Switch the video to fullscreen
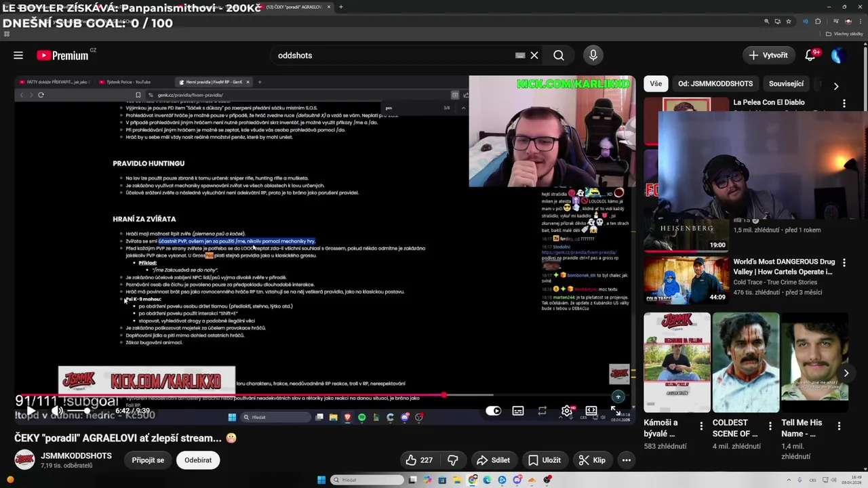The height and width of the screenshot is (488, 868). tap(614, 410)
